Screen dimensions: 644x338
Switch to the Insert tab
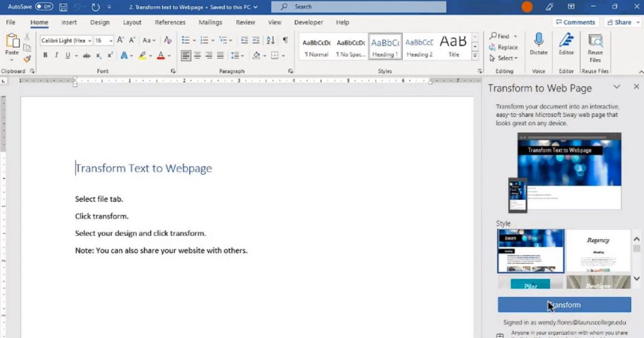click(x=69, y=22)
